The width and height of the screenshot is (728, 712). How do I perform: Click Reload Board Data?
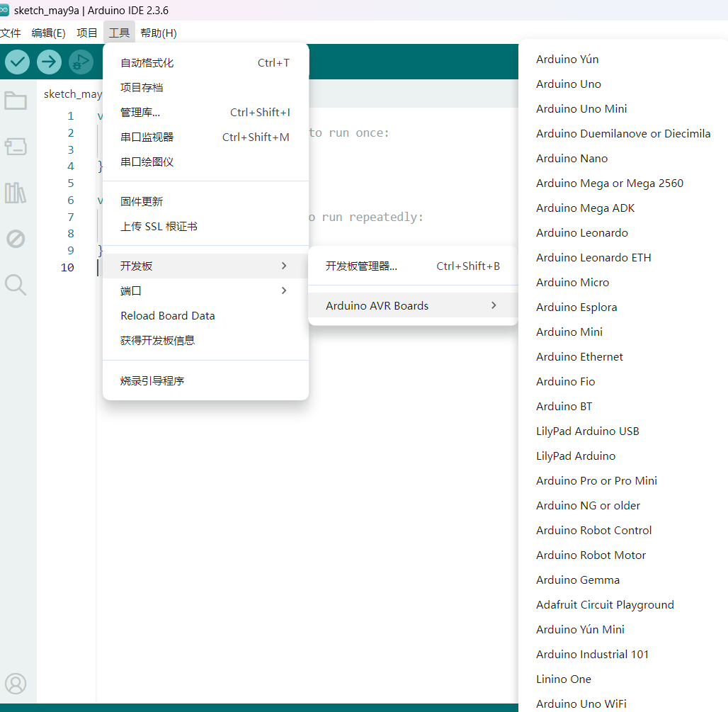point(205,316)
